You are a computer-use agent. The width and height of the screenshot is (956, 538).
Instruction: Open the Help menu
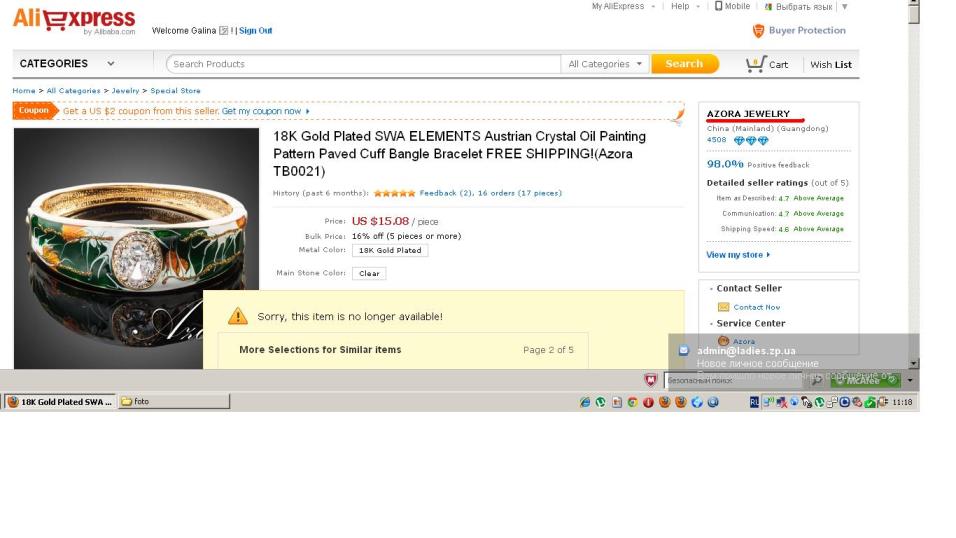pos(685,6)
